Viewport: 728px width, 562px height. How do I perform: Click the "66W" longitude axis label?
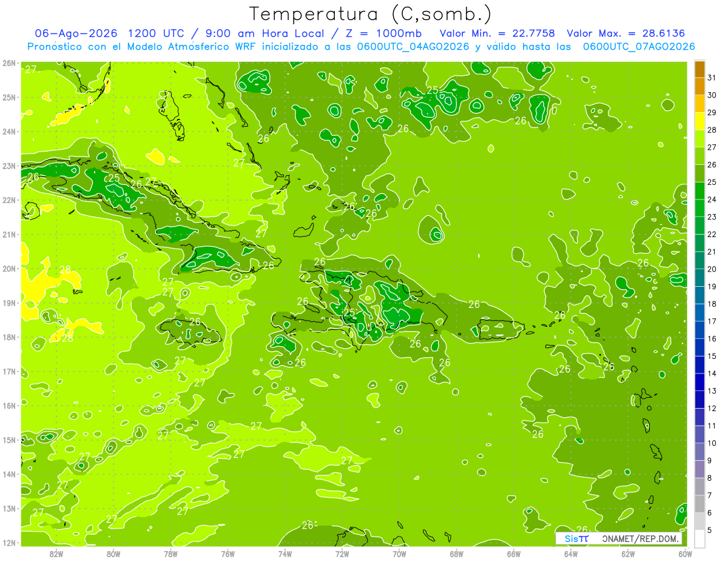click(514, 554)
